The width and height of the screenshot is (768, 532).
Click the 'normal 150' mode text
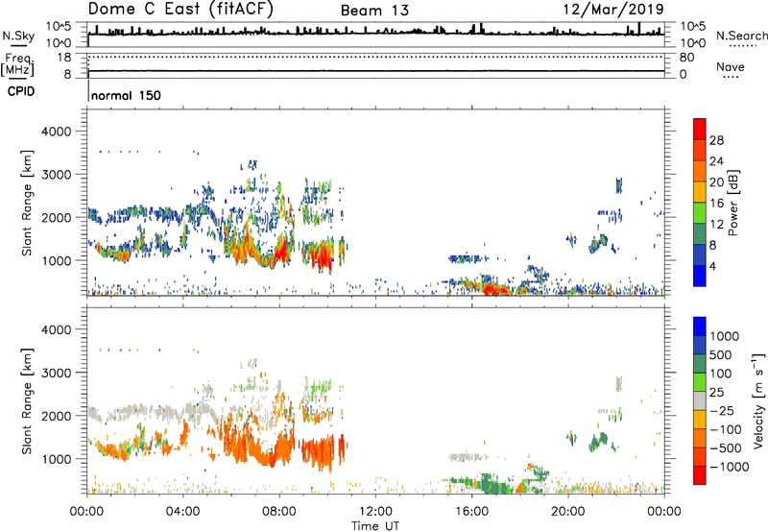coord(126,95)
